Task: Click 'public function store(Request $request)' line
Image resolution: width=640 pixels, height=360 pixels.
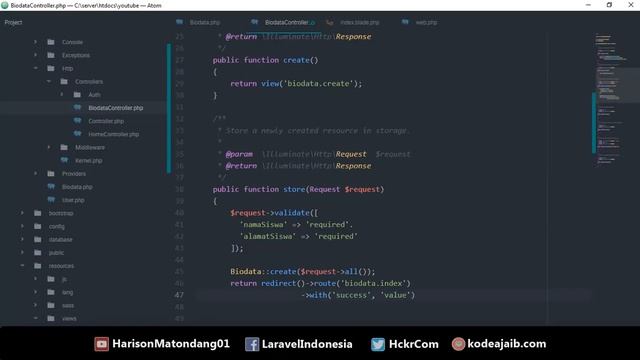Action: pyautogui.click(x=298, y=189)
